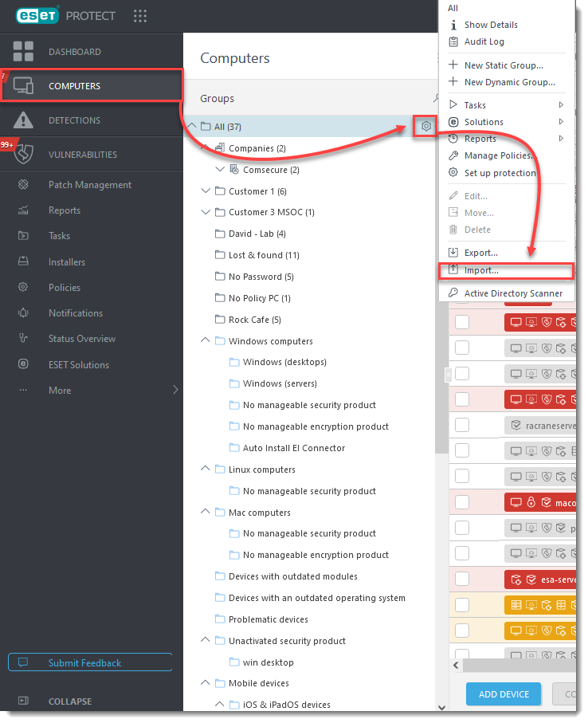Viewport: 588px width, 723px height.
Task: Click the Submit Feedback button
Action: 90,662
